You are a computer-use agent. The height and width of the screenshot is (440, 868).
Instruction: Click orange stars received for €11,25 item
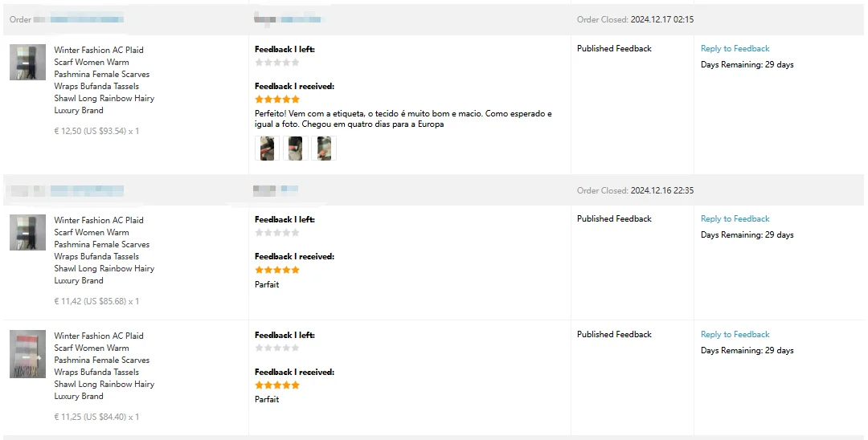(x=276, y=385)
